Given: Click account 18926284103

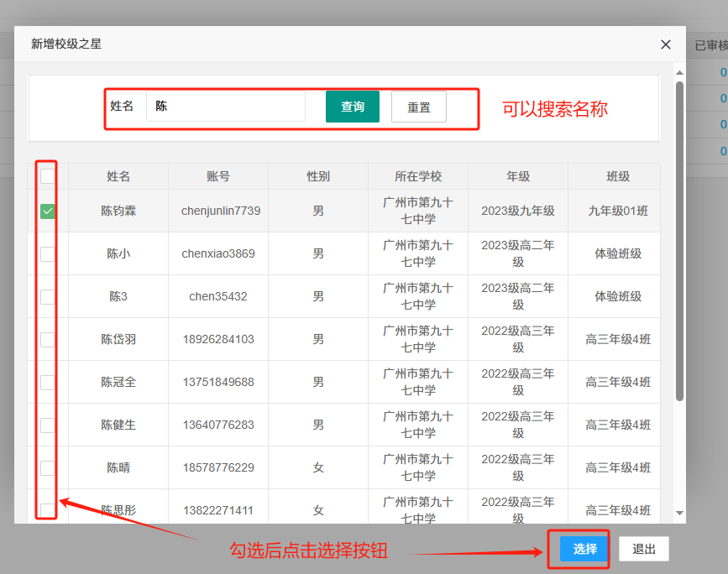Looking at the screenshot, I should click(x=218, y=339).
